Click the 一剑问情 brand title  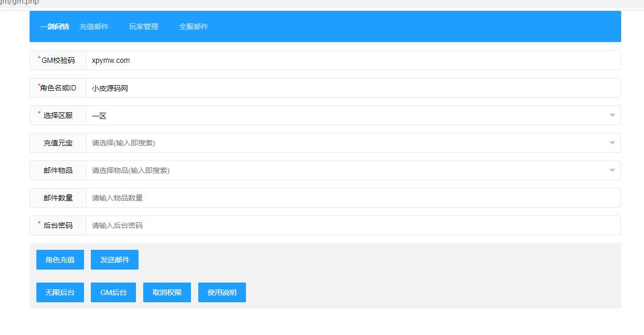(54, 26)
